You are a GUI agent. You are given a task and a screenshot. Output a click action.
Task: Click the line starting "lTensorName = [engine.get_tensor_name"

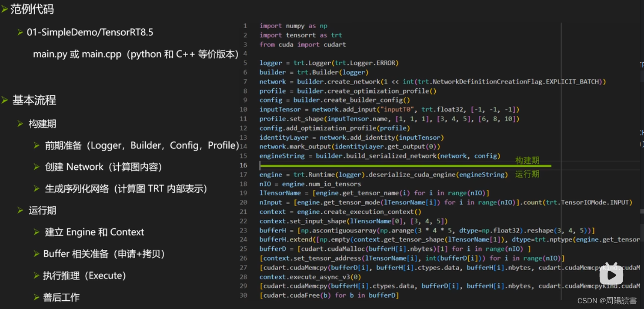coord(374,193)
